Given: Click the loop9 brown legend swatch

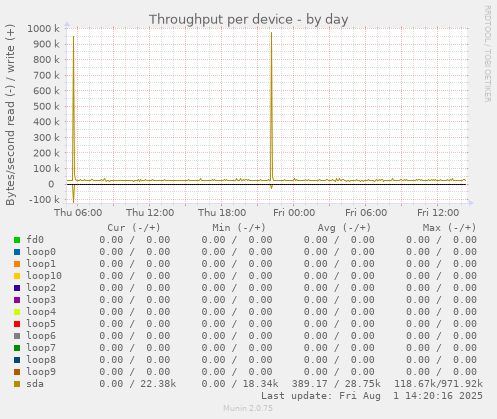Looking at the screenshot, I should [17, 372].
